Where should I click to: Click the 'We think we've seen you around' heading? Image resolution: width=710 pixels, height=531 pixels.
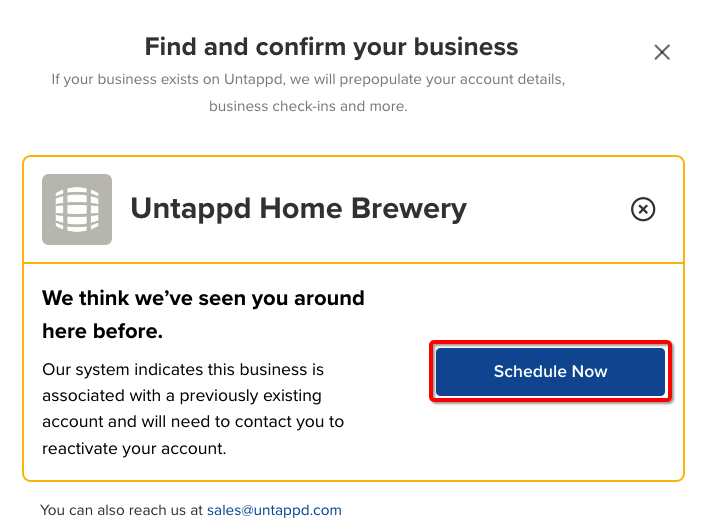coord(203,298)
